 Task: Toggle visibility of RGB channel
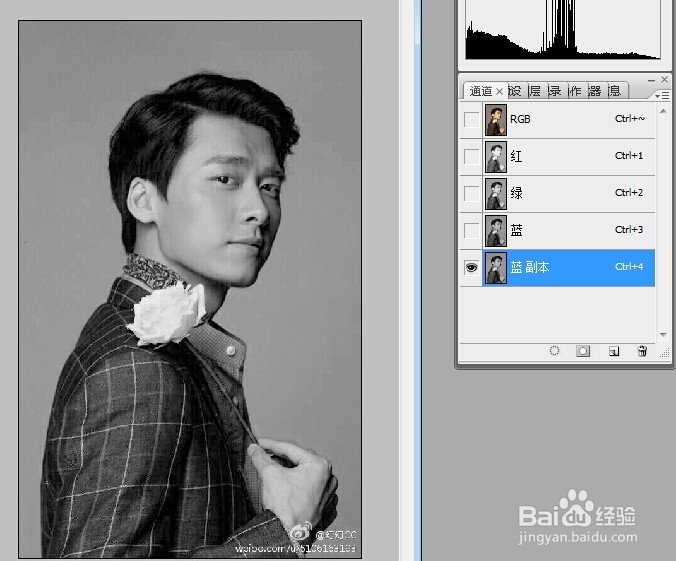(471, 119)
